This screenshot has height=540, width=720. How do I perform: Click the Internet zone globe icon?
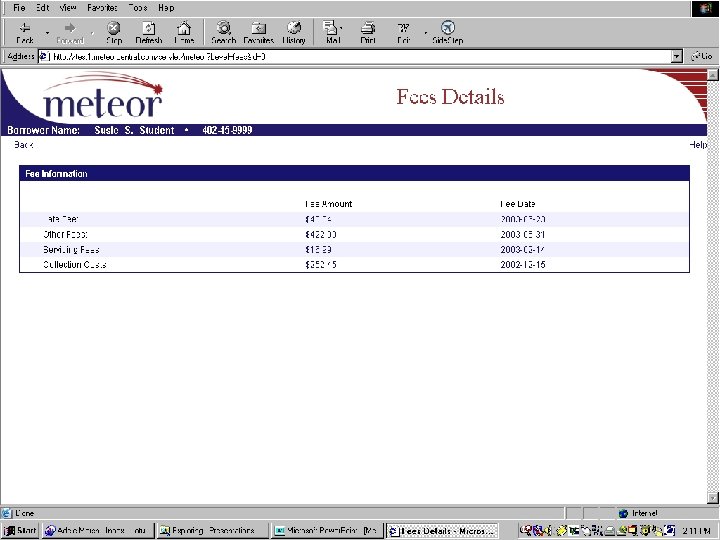tap(623, 513)
